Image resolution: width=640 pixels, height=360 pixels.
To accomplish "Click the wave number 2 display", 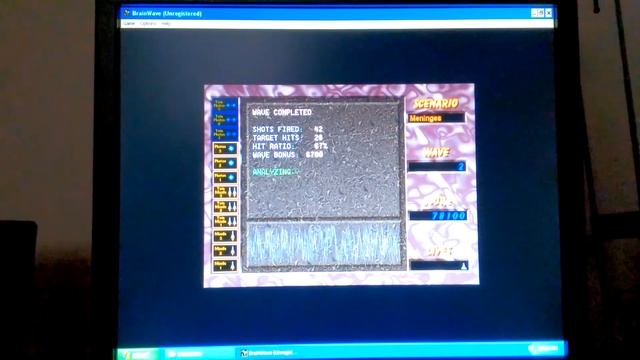I will click(436, 167).
